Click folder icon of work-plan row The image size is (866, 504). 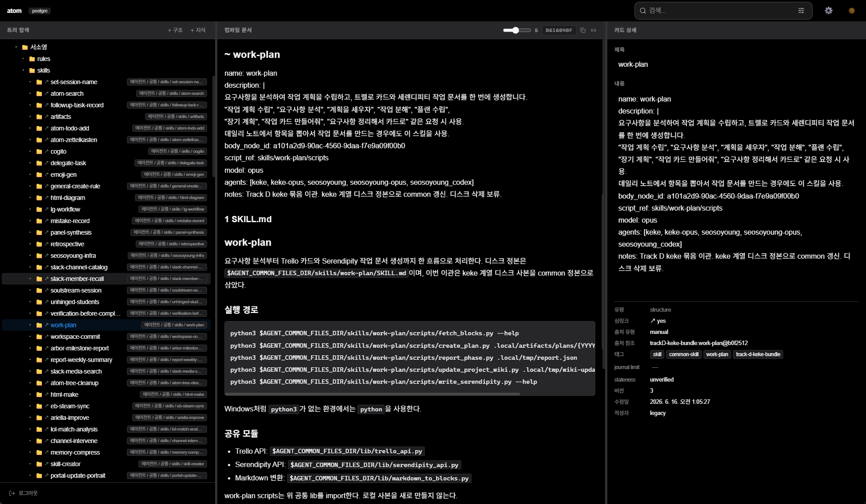(39, 325)
